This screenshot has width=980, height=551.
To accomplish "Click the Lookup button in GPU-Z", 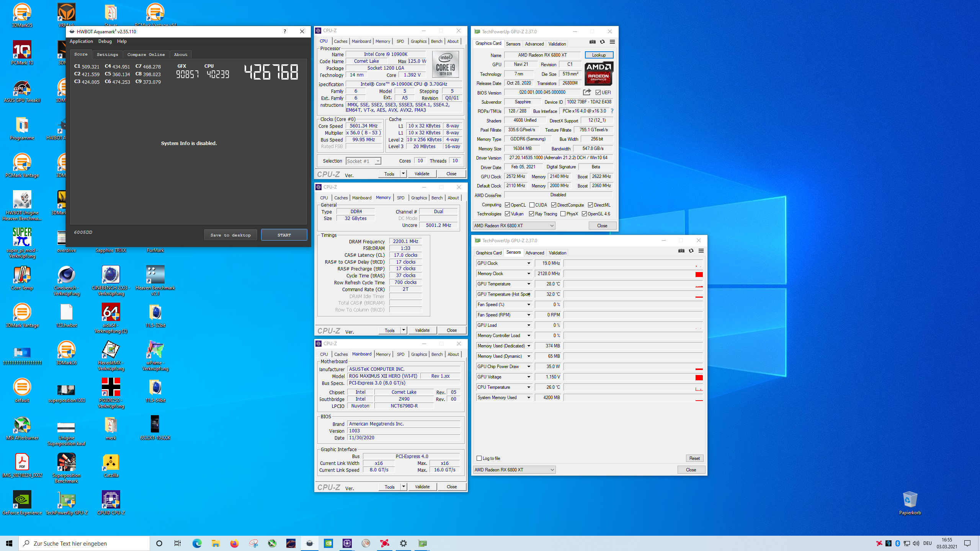I will tap(599, 55).
